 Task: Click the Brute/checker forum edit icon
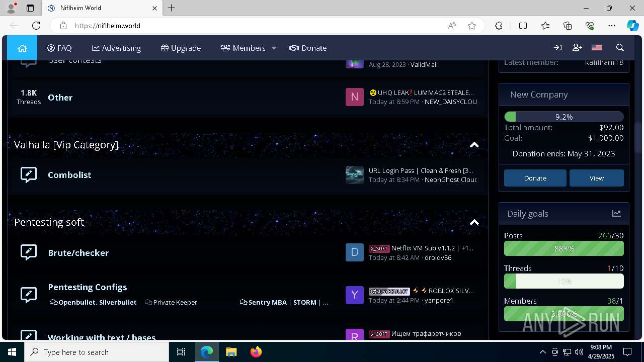(x=29, y=252)
